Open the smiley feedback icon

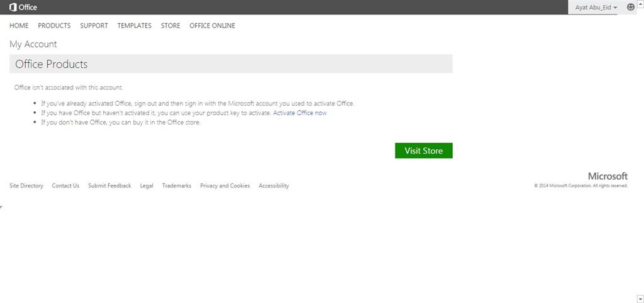(630, 7)
